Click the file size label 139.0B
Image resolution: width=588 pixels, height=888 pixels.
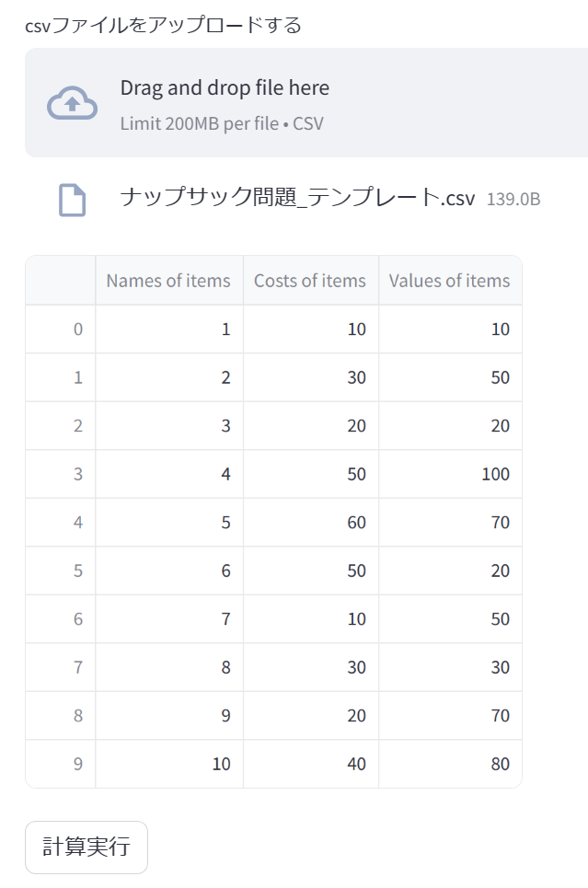[513, 200]
